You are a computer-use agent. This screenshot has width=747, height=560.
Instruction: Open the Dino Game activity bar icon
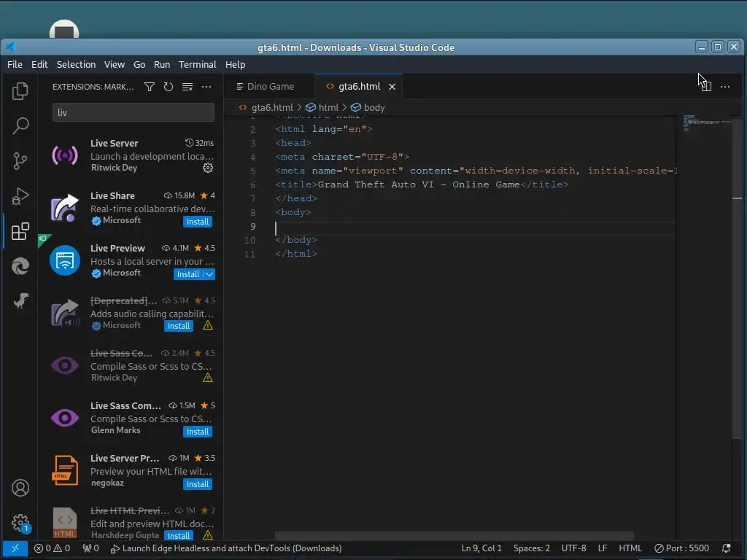pyautogui.click(x=20, y=301)
